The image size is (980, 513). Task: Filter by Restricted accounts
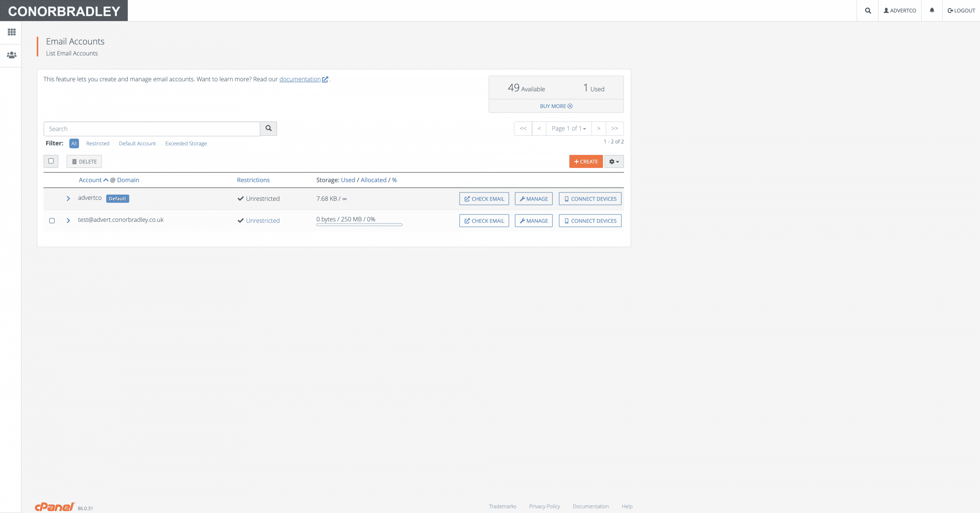(x=98, y=143)
